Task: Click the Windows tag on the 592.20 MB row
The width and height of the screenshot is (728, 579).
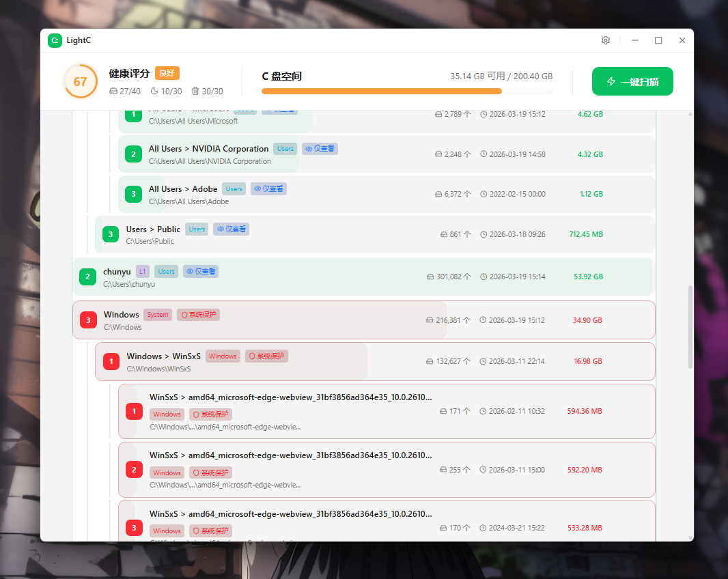Action: (x=167, y=472)
